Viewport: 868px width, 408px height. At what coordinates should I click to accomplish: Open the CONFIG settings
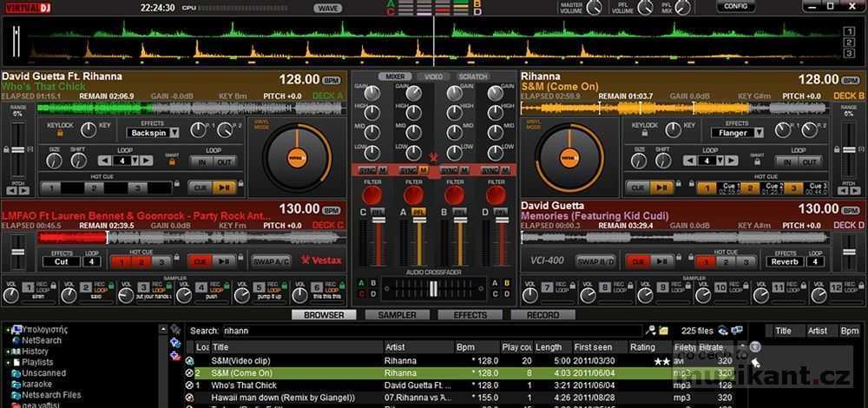coord(736,7)
